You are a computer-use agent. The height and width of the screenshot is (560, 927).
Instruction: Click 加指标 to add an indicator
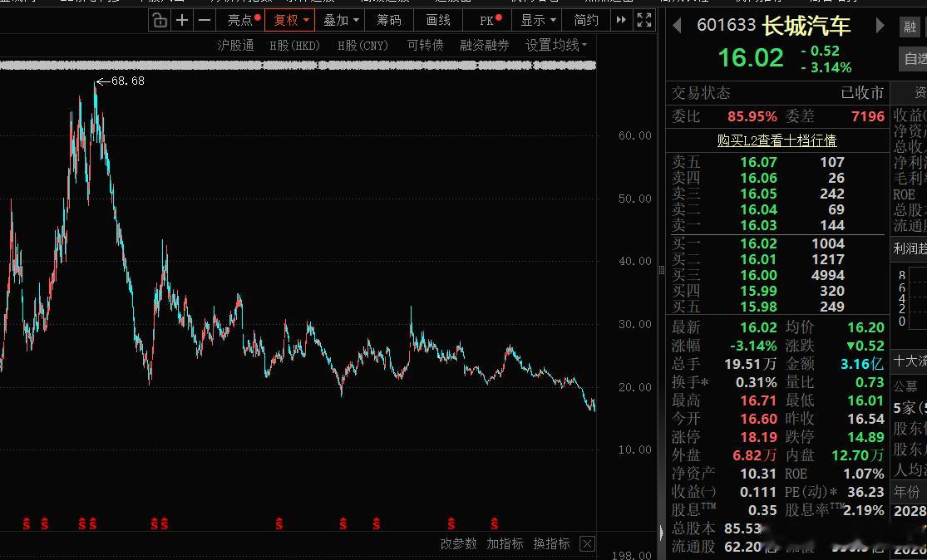tap(505, 543)
